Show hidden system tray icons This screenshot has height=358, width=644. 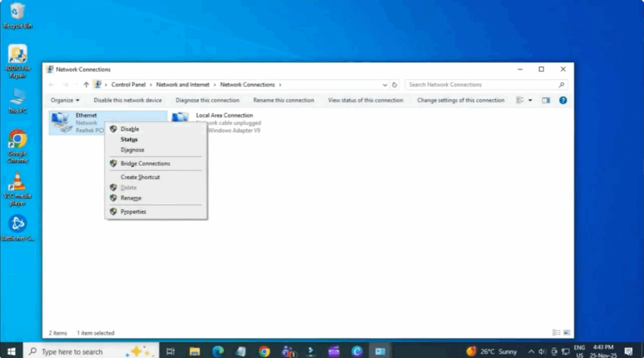pos(531,352)
